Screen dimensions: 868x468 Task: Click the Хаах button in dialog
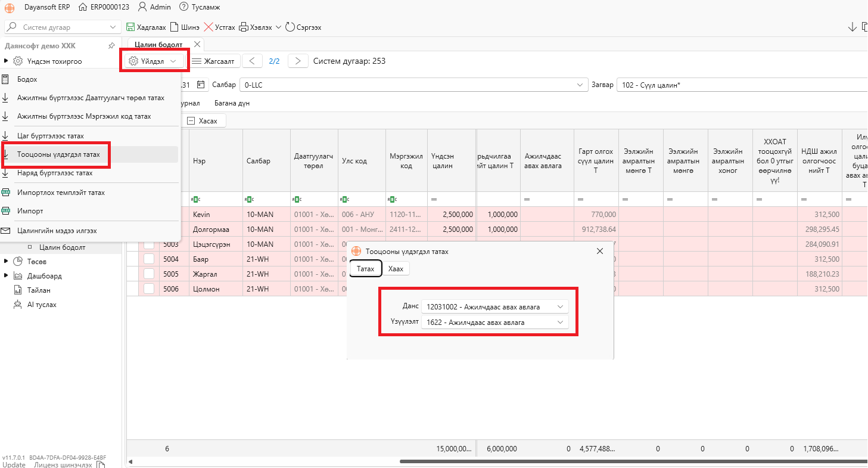pos(396,269)
